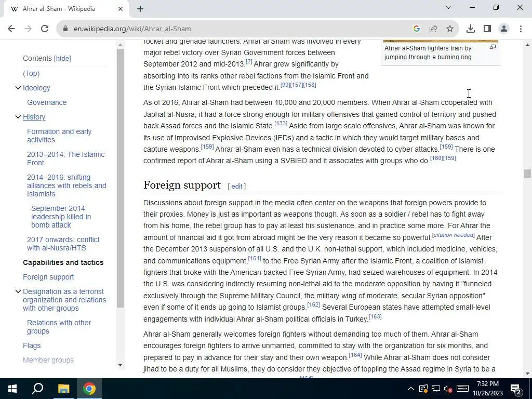Collapse the Ideology section chevron
532x399 pixels.
click(x=18, y=88)
